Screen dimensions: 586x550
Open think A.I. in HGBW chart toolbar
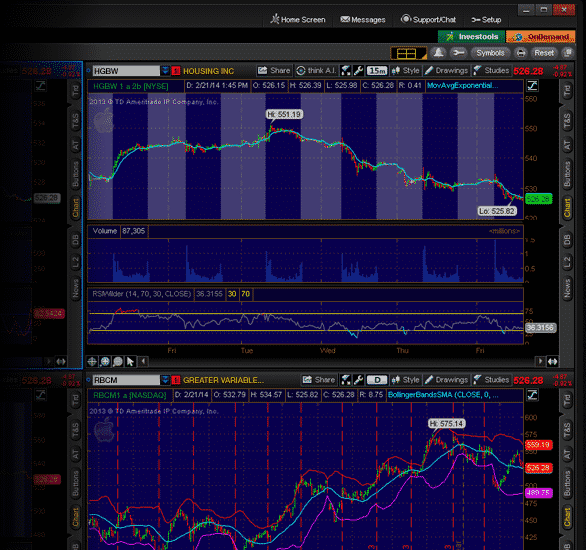(x=316, y=71)
